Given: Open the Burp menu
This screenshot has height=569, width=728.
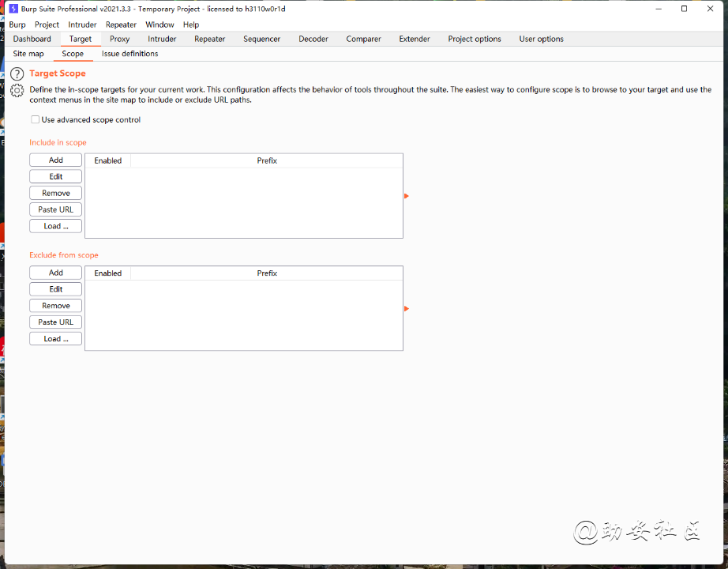Looking at the screenshot, I should 17,24.
